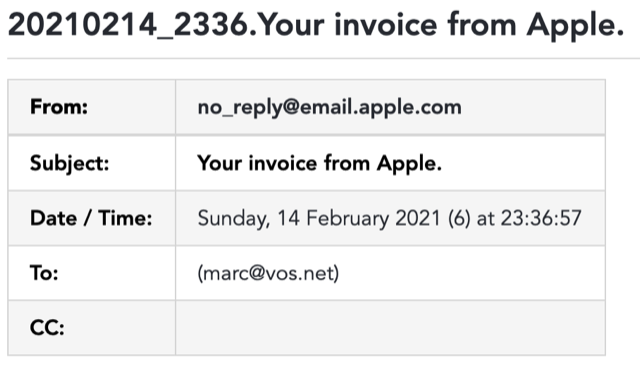Image resolution: width=640 pixels, height=370 pixels.
Task: Select the 'To:' row label
Action: click(x=44, y=273)
